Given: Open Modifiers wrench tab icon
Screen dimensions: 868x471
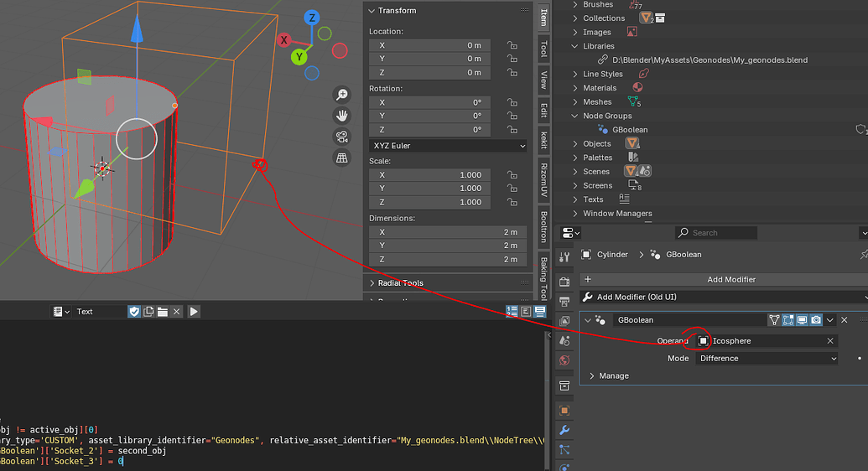Looking at the screenshot, I should [564, 430].
